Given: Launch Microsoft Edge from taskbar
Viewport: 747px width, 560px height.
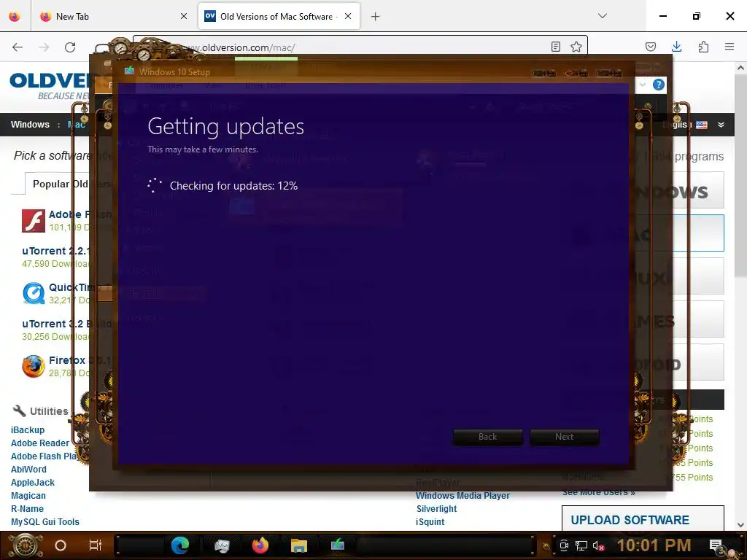Looking at the screenshot, I should (x=180, y=545).
